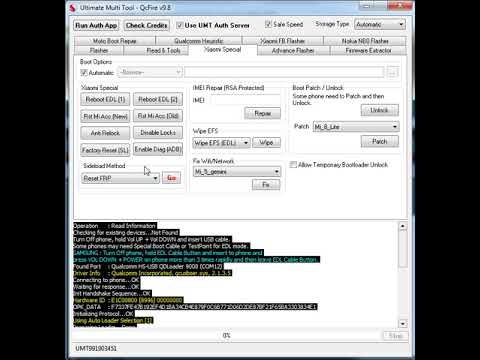Click the browse file button beside boot path
The height and width of the screenshot is (360, 480).
coord(393,72)
